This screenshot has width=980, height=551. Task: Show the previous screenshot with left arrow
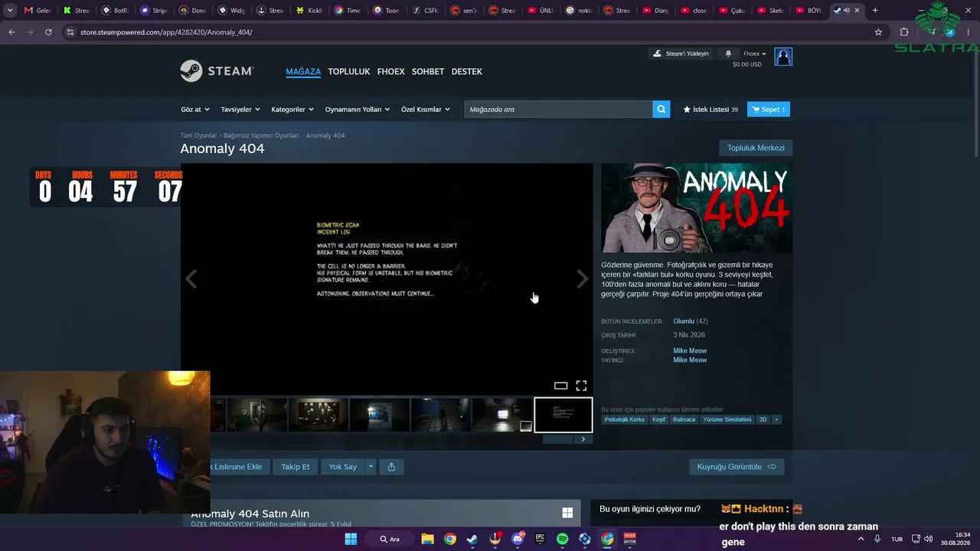[191, 279]
